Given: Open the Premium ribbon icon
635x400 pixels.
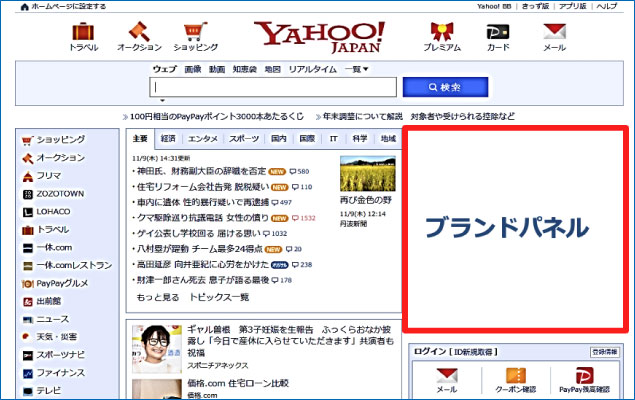Looking at the screenshot, I should pyautogui.click(x=442, y=32).
